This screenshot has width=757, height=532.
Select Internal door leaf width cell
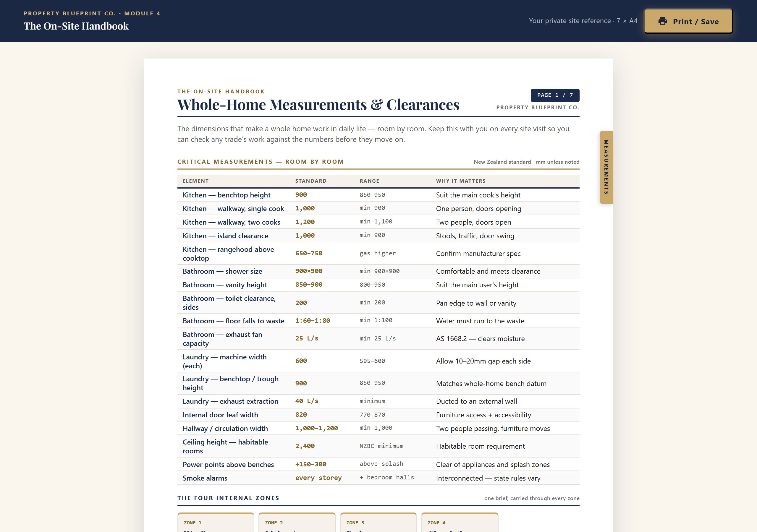point(220,415)
